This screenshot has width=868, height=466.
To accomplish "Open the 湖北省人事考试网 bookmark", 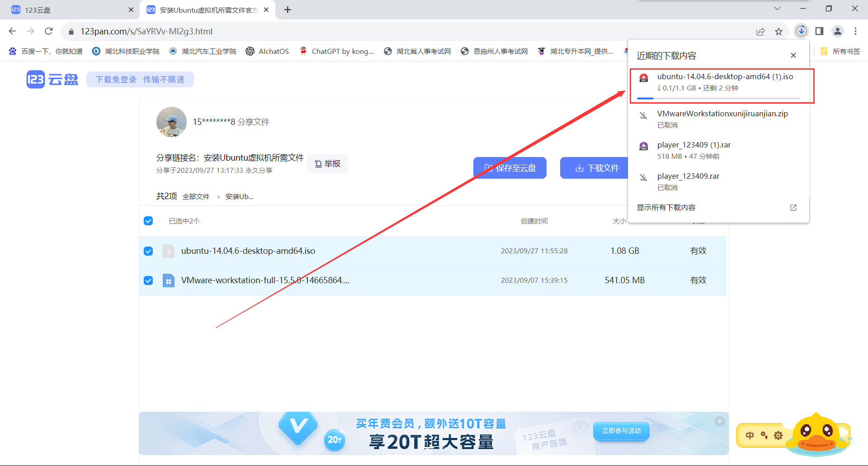I will (x=417, y=51).
